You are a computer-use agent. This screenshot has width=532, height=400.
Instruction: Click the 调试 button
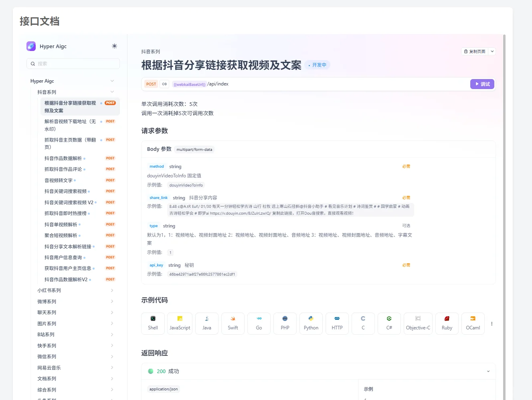(x=482, y=84)
